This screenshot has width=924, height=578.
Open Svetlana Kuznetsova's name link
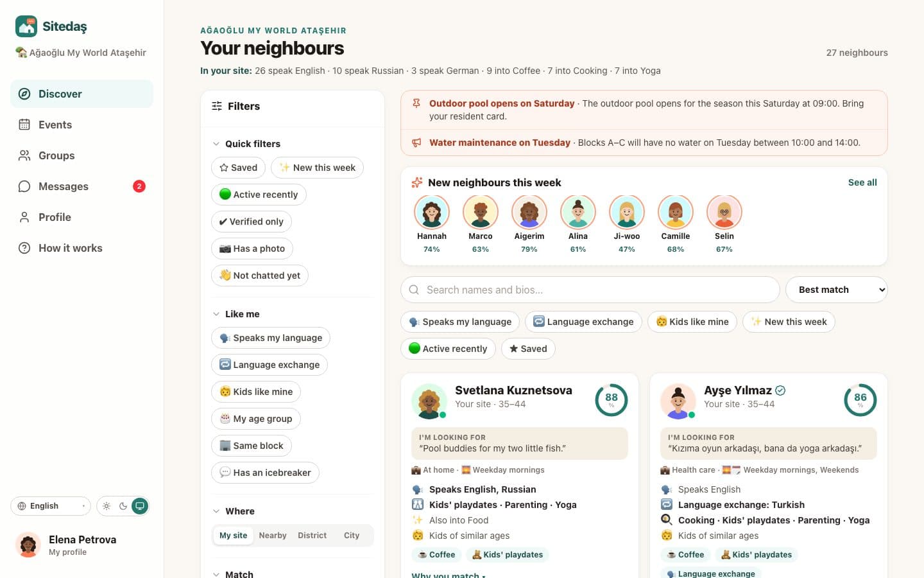click(513, 390)
